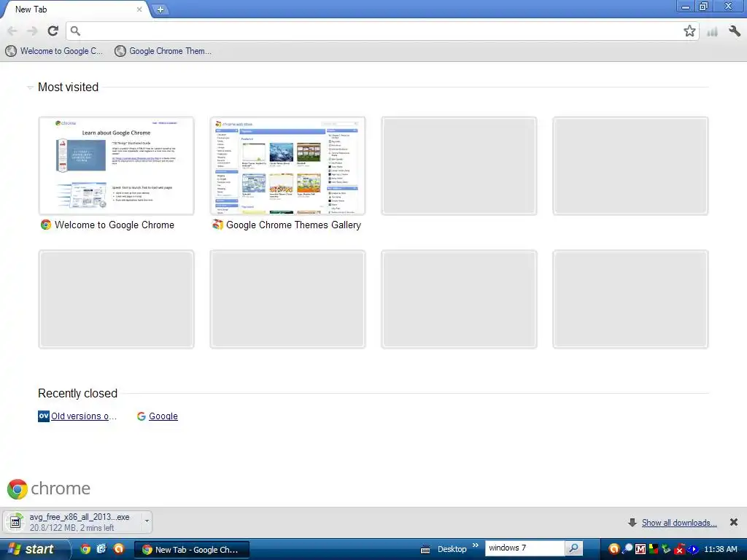Click the second quick launch icon
The width and height of the screenshot is (747, 560).
[101, 549]
